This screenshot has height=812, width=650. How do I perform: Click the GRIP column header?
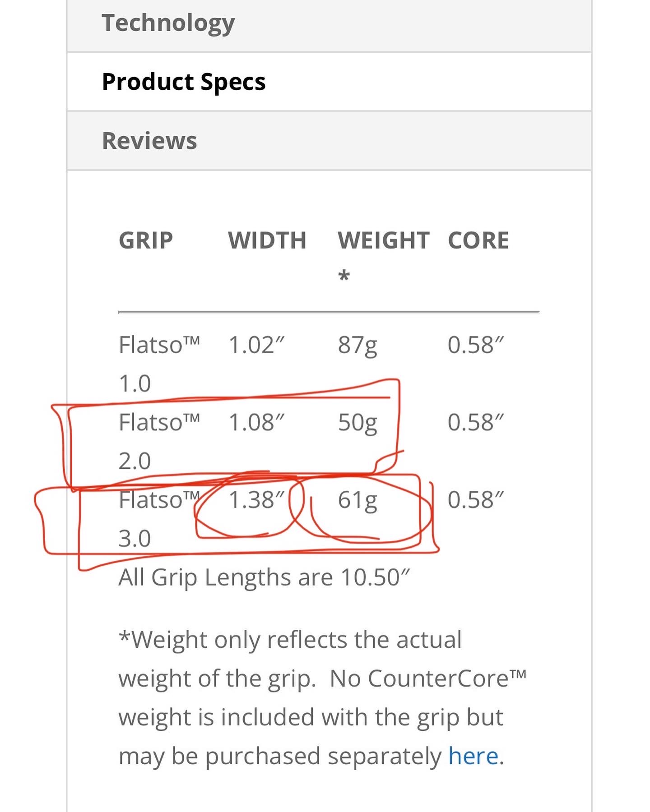point(146,240)
